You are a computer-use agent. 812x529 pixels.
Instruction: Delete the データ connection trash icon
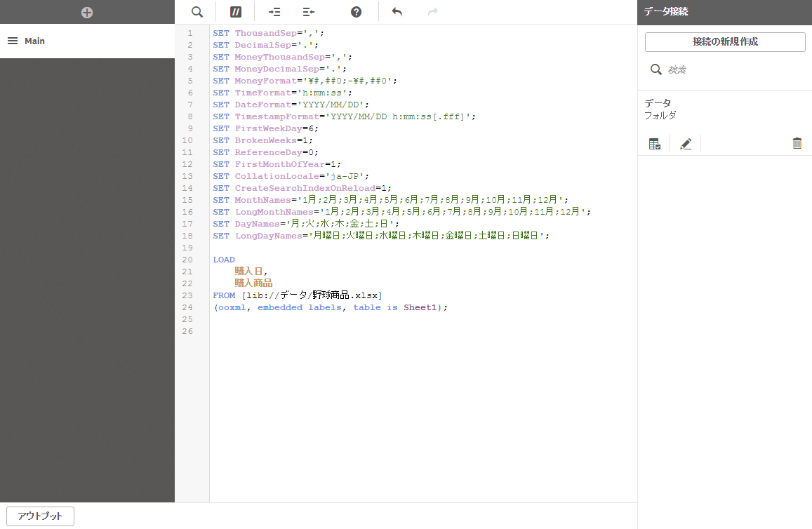pyautogui.click(x=797, y=143)
